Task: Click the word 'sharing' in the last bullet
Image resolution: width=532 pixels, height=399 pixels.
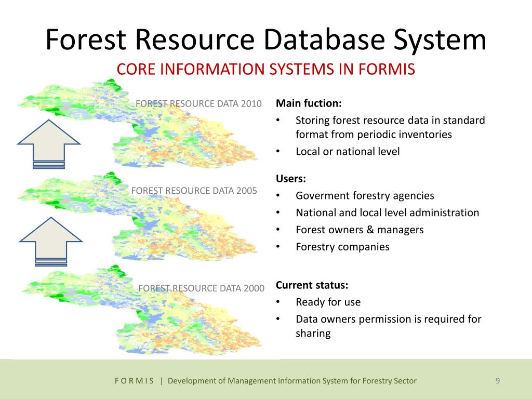Action: click(x=313, y=334)
